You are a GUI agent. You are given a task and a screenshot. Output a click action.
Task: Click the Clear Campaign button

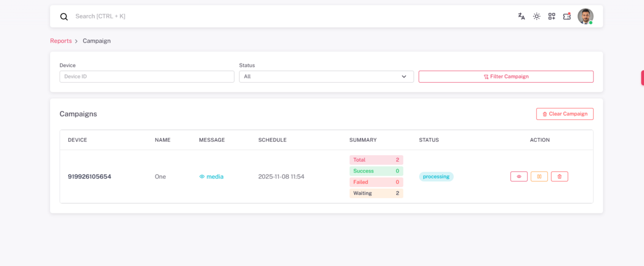point(565,114)
